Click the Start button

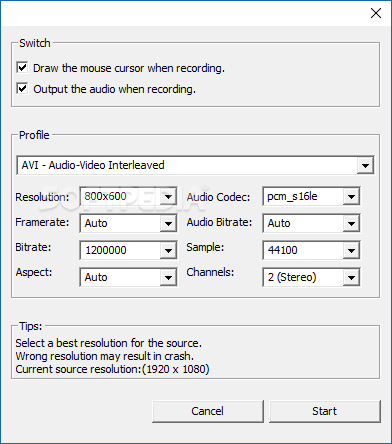click(325, 411)
